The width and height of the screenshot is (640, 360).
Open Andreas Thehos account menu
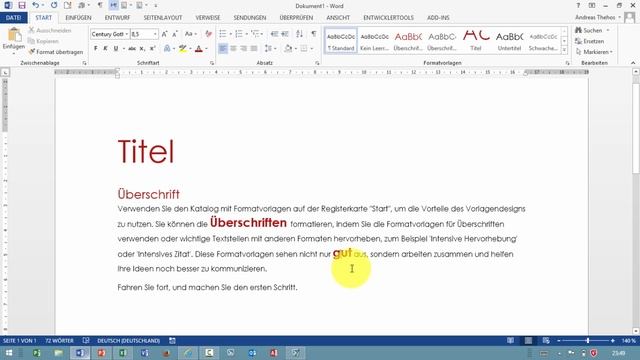(x=598, y=18)
